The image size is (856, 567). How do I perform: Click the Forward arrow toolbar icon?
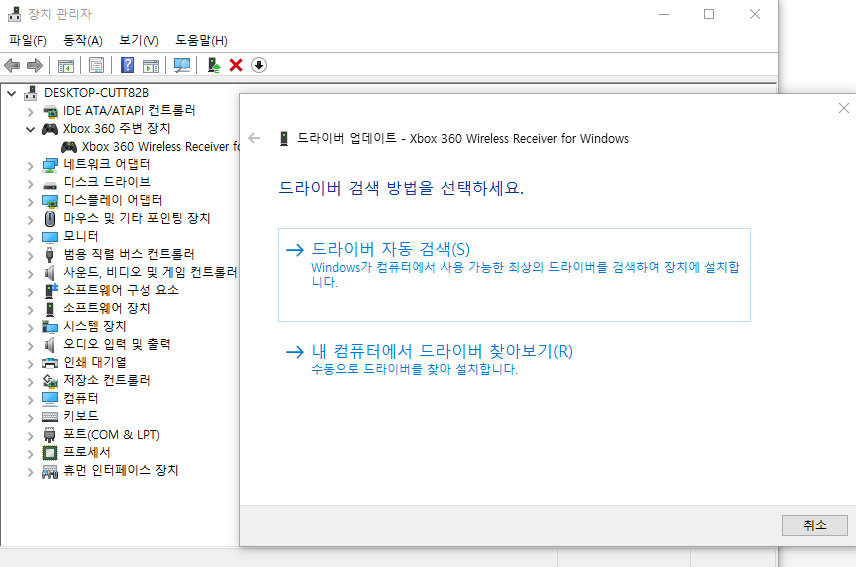[35, 65]
